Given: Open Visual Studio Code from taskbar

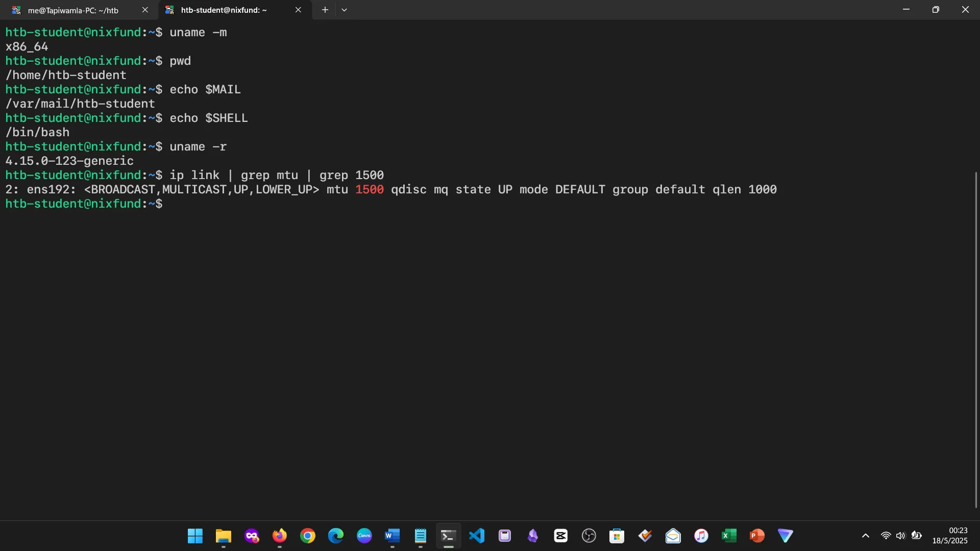Looking at the screenshot, I should click(x=476, y=536).
